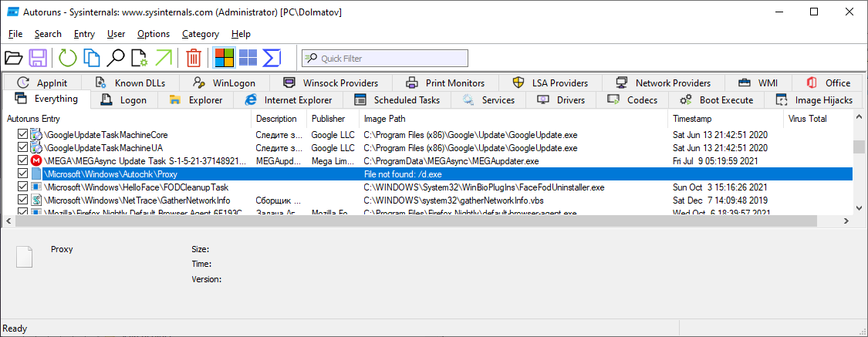Switch to the Boot Execute tab
868x337 pixels.
[716, 100]
